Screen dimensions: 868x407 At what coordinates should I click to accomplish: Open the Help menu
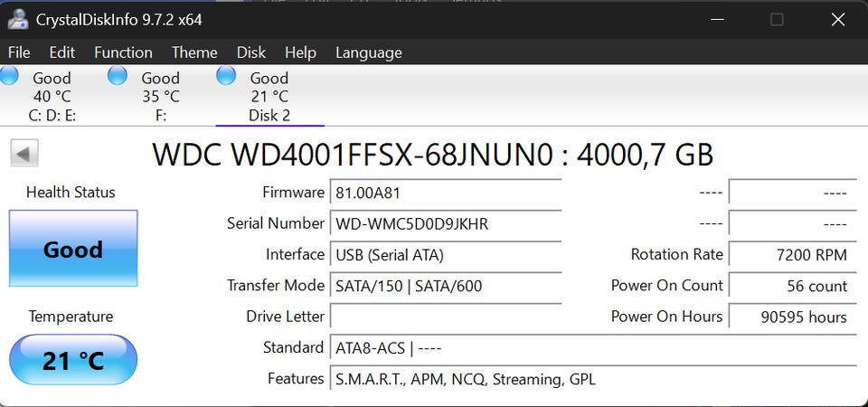[x=300, y=52]
